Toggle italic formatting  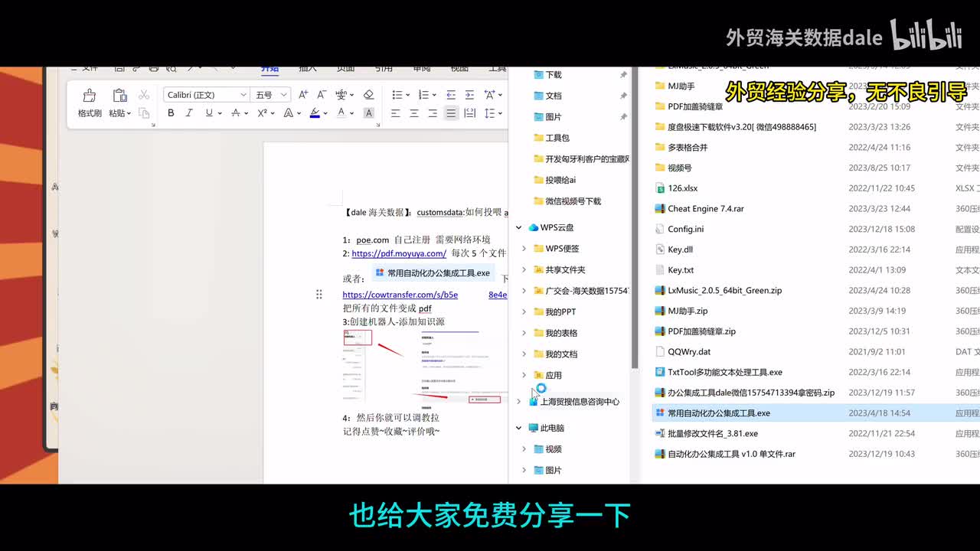tap(189, 113)
